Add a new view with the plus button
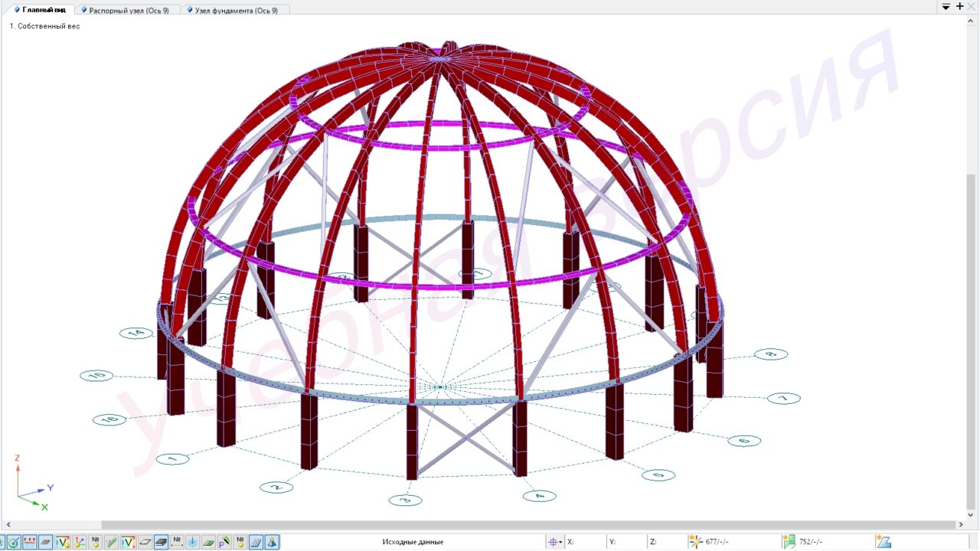 (x=960, y=6)
